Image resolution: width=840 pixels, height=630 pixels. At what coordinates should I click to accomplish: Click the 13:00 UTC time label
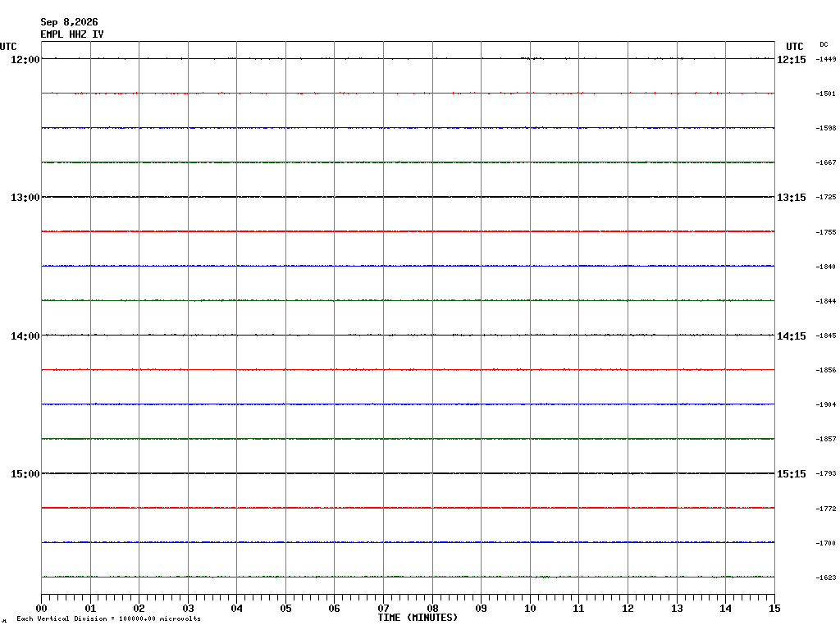pos(25,198)
